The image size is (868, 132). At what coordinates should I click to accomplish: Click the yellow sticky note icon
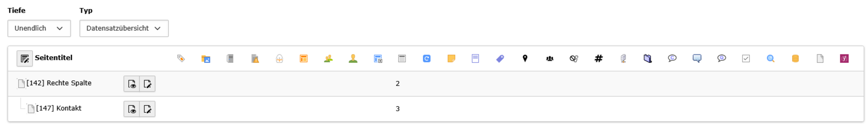(451, 59)
